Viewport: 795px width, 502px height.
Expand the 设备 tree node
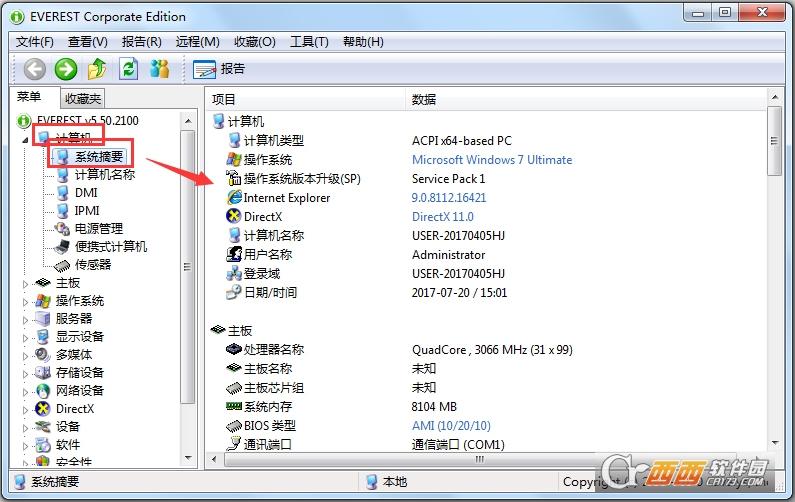[25, 427]
